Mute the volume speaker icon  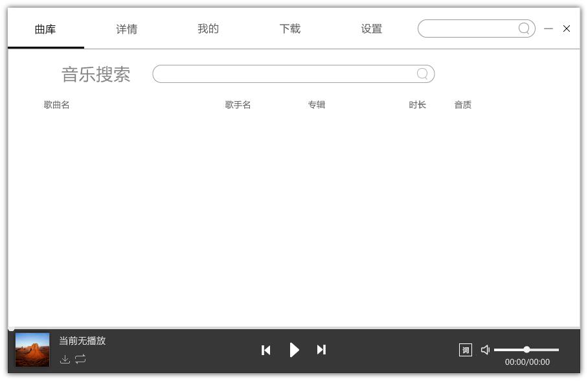tap(485, 350)
